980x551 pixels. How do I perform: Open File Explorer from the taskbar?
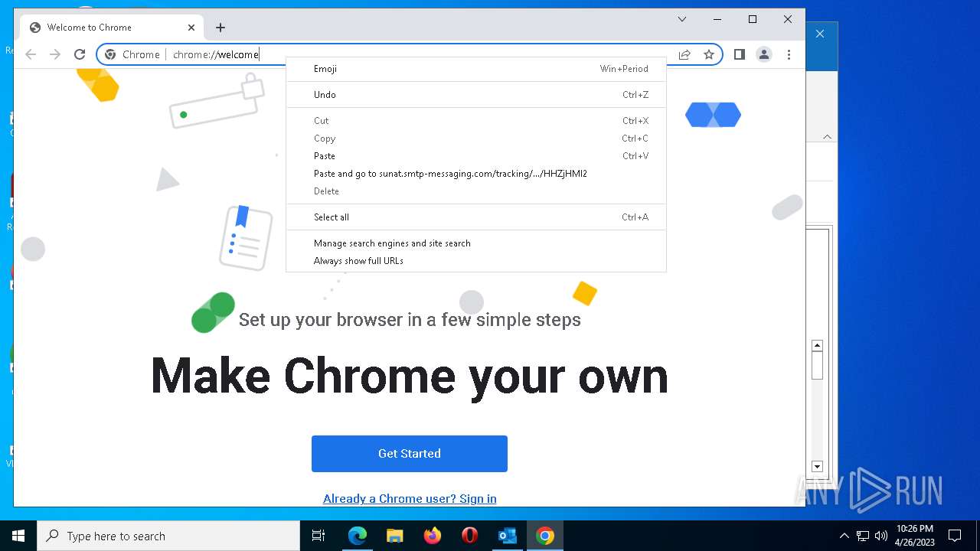(x=395, y=536)
